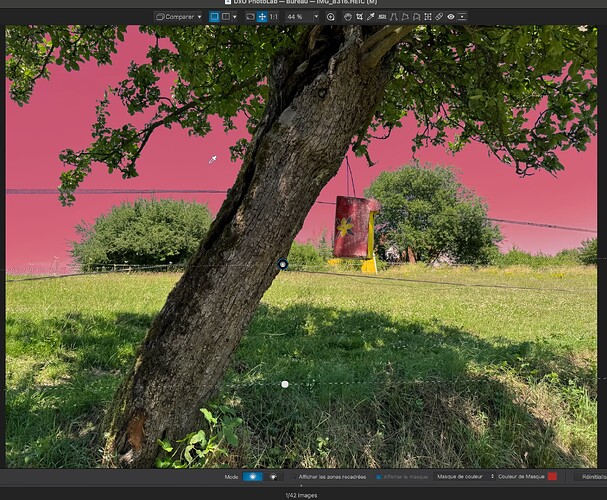This screenshot has height=500, width=607.
Task: Toggle the red-eye tool icon
Action: pyautogui.click(x=451, y=17)
